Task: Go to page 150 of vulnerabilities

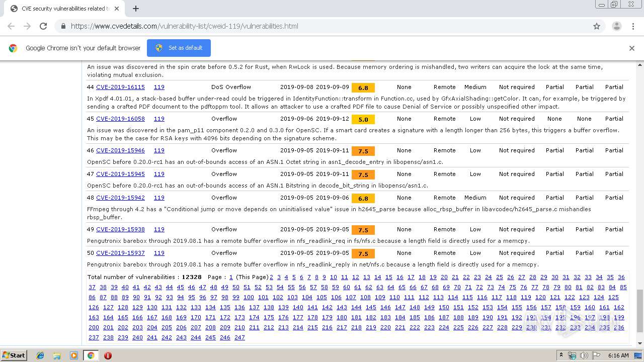Action: (x=444, y=307)
